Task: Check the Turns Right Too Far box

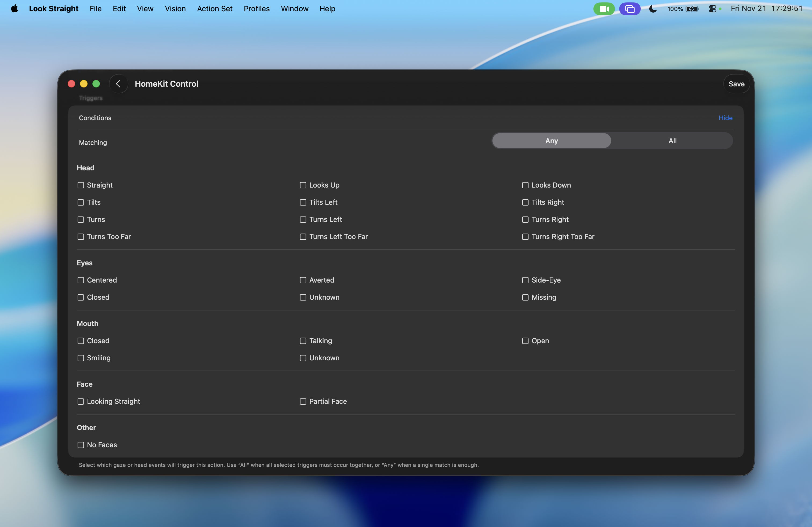Action: [x=525, y=237]
